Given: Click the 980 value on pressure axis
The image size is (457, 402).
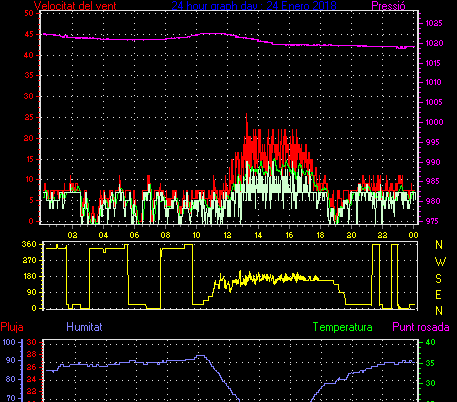Looking at the screenshot, I should [x=433, y=201].
